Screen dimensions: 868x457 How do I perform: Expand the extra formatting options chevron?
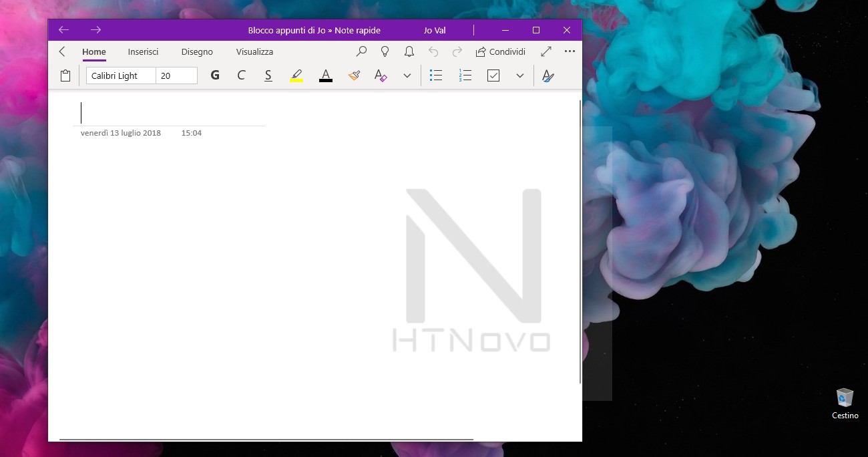407,75
